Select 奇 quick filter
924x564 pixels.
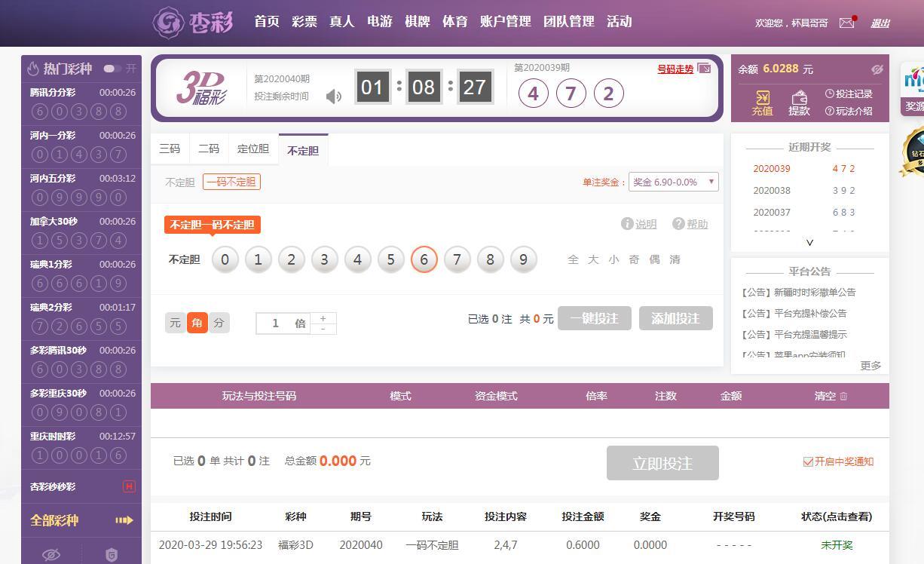634,259
